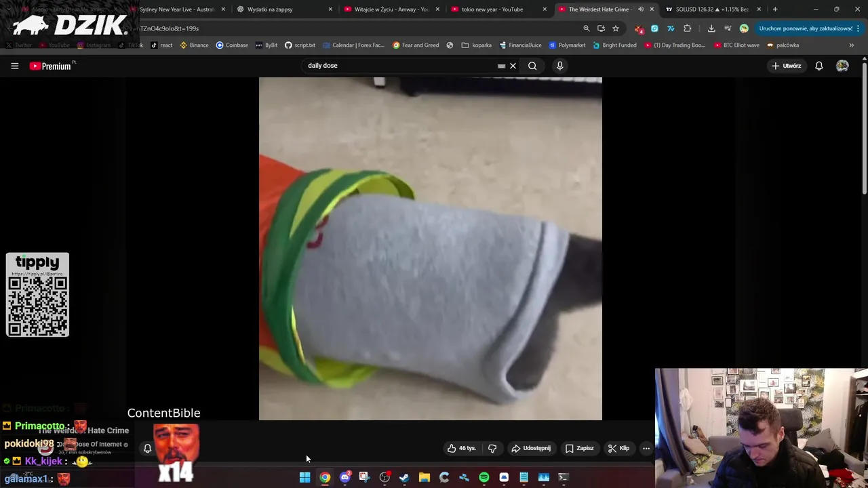Screen dimensions: 868x488
Task: Mute the audio icon on active tab
Action: coord(641,9)
